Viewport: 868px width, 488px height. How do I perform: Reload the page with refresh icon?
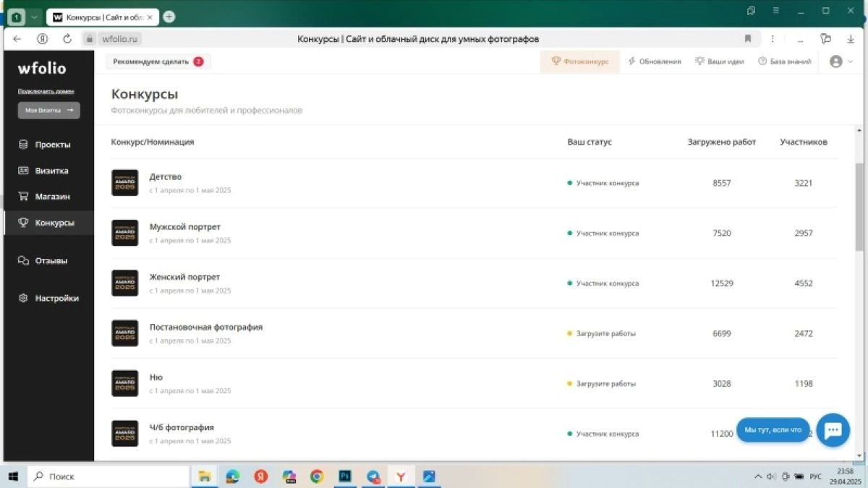click(67, 39)
